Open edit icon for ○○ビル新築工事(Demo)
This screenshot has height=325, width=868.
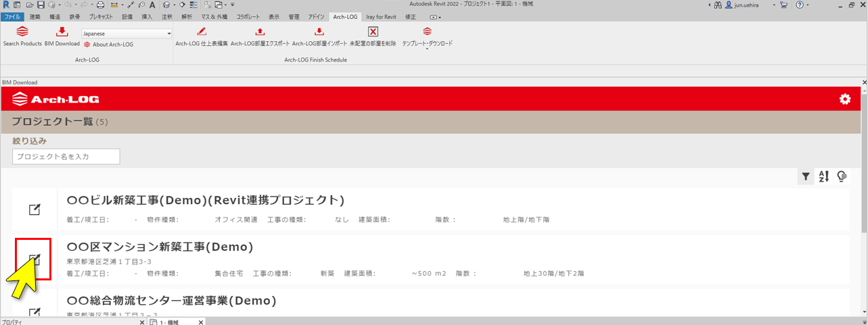click(x=35, y=209)
